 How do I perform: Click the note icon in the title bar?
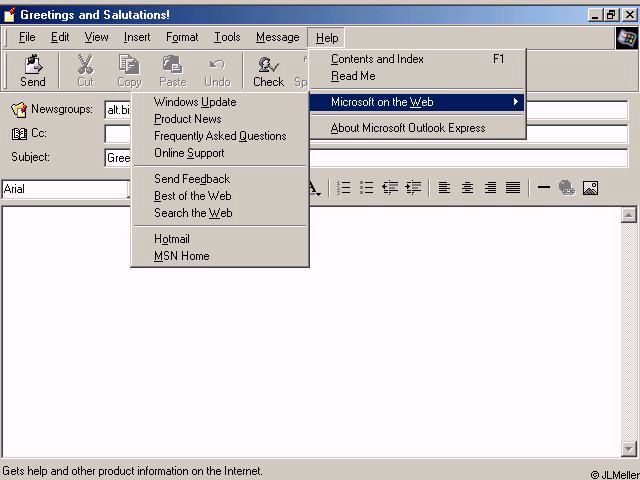[10, 15]
